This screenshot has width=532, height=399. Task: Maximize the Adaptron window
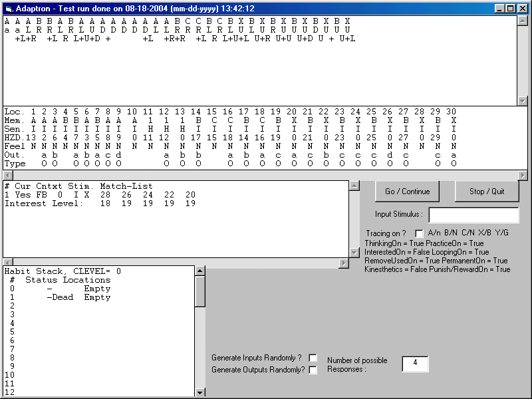point(510,9)
